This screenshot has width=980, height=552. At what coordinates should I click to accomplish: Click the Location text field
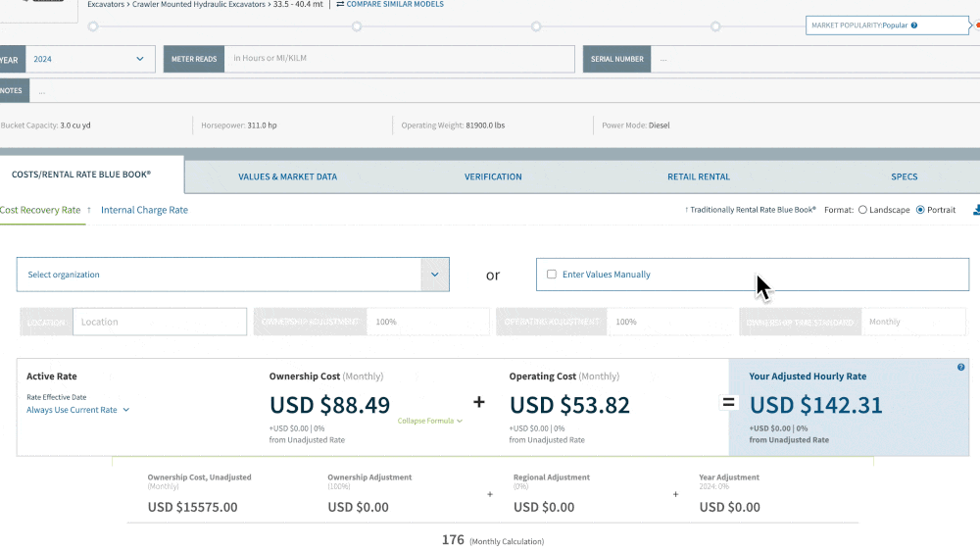[160, 322]
